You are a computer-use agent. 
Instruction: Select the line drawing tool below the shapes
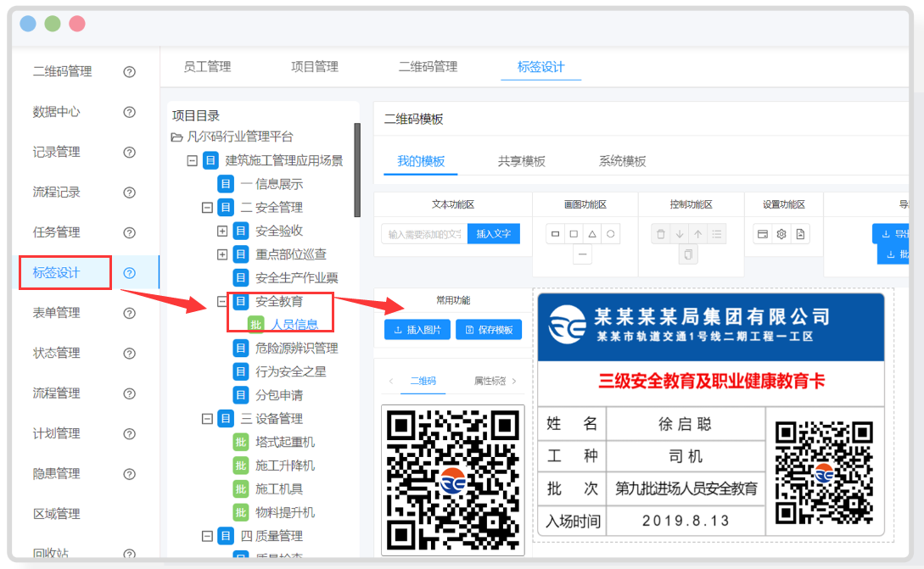click(582, 254)
